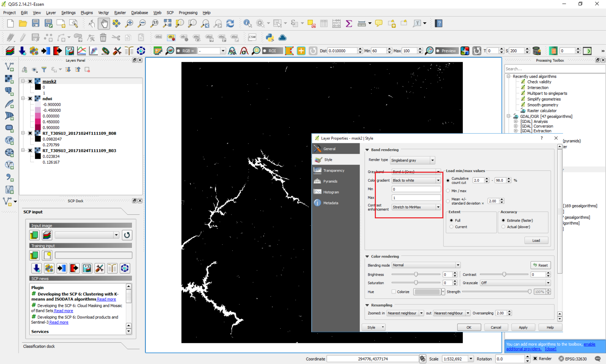Click the Brightness slider handle
606x364 pixels.
[x=416, y=274]
